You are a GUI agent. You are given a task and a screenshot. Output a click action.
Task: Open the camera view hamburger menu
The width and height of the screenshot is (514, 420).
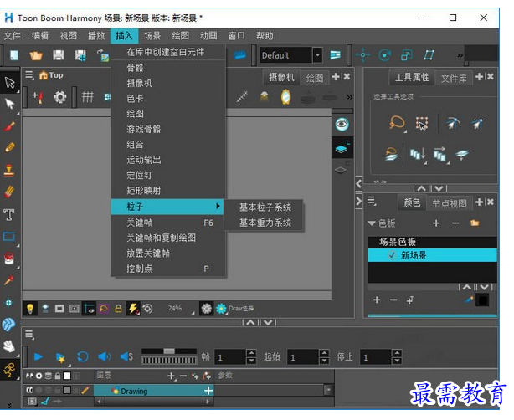click(29, 75)
